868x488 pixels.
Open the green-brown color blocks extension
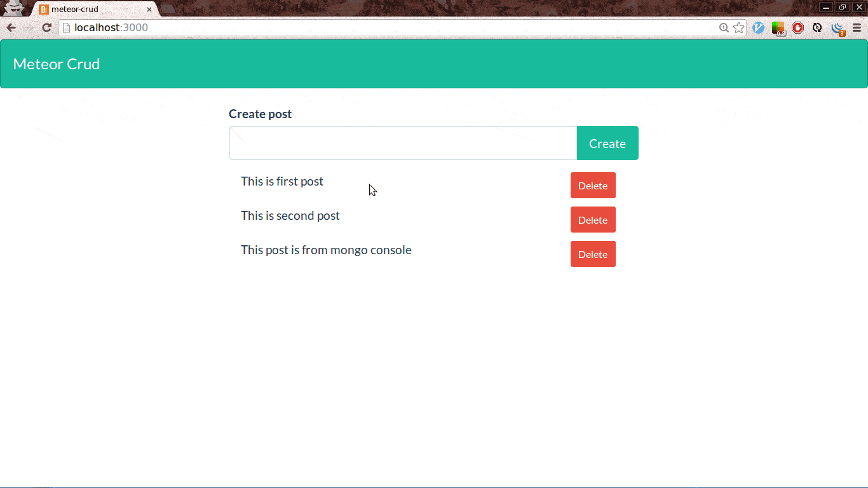pos(778,28)
